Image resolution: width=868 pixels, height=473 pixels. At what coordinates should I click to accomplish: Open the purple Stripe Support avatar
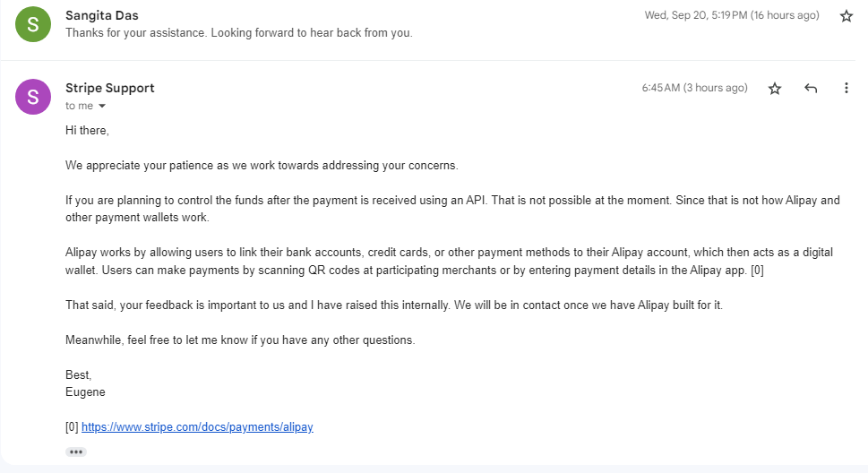point(32,97)
